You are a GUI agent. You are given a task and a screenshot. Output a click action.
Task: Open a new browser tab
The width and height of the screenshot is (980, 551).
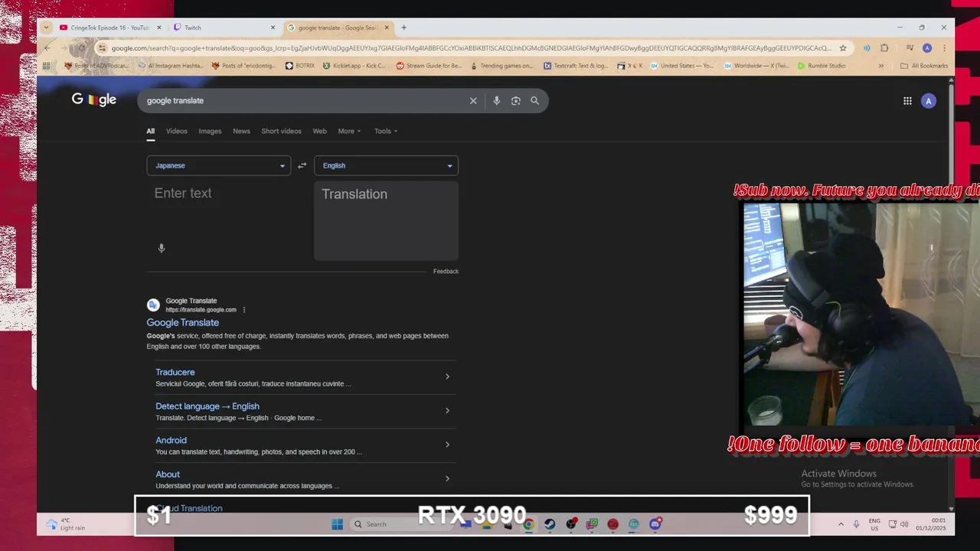coord(403,28)
